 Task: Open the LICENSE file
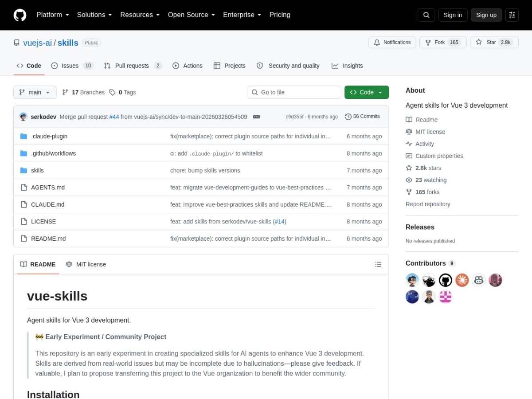tap(43, 221)
